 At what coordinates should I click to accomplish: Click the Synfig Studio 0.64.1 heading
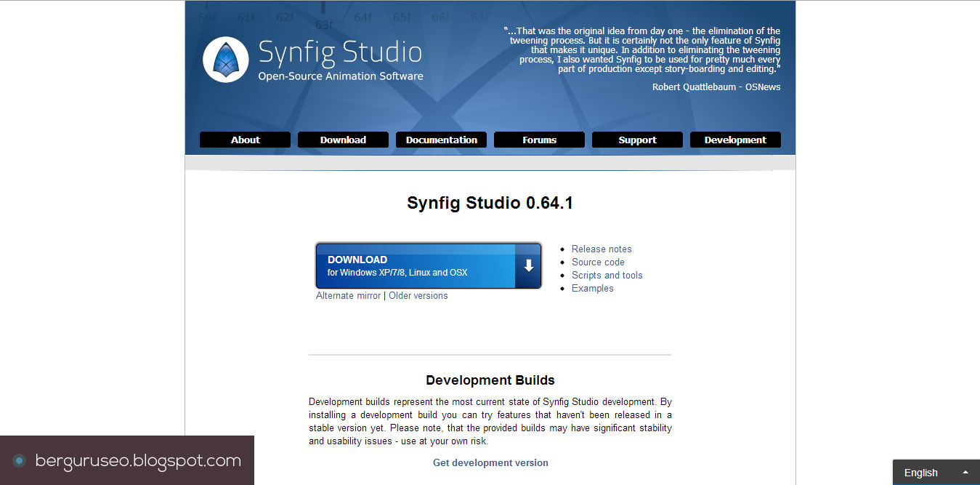[x=490, y=203]
